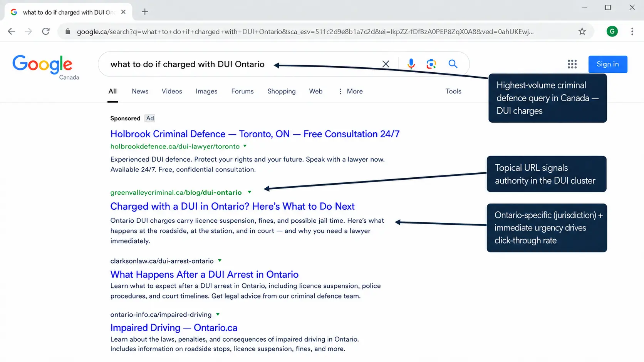
Task: Select the All results tab
Action: 112,92
